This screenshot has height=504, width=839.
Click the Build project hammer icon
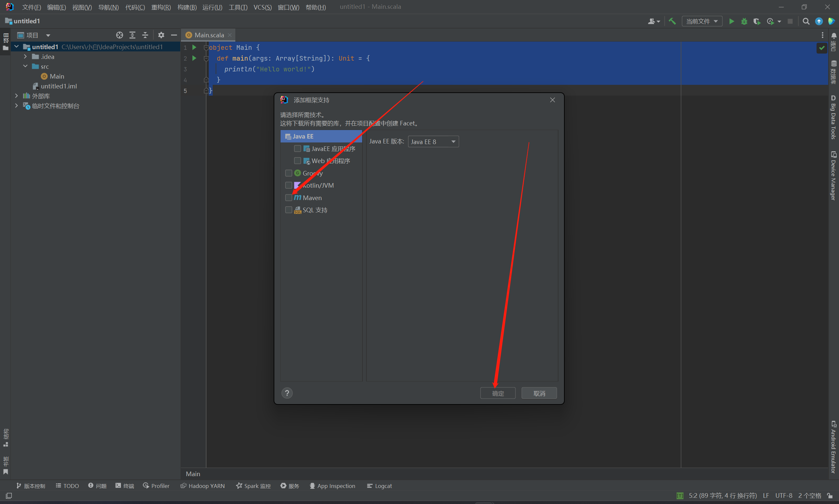coord(672,21)
